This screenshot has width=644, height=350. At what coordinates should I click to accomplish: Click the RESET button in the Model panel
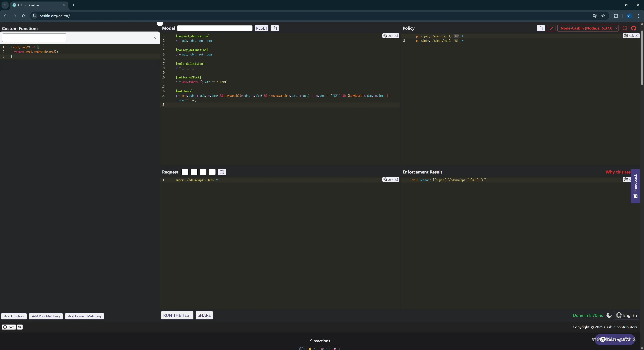261,28
